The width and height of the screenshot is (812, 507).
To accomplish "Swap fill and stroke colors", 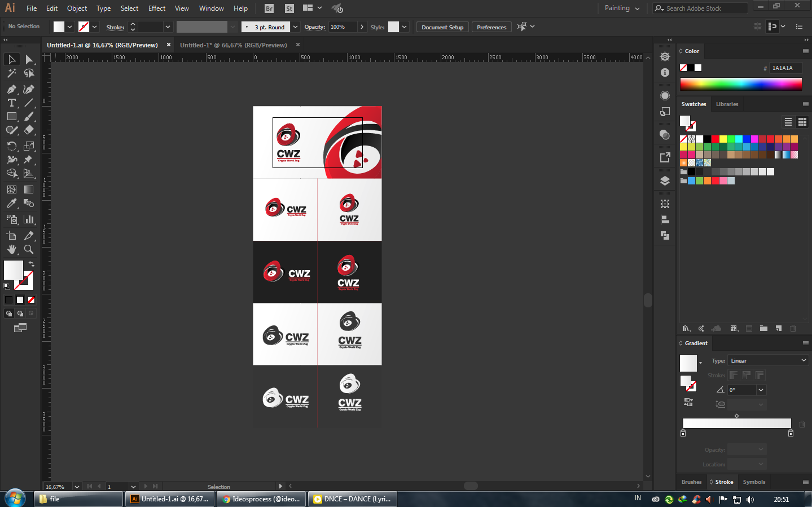I will tap(32, 264).
